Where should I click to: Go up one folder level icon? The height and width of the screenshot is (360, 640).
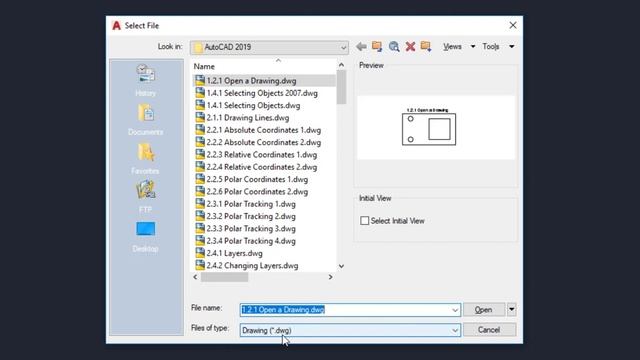[377, 47]
